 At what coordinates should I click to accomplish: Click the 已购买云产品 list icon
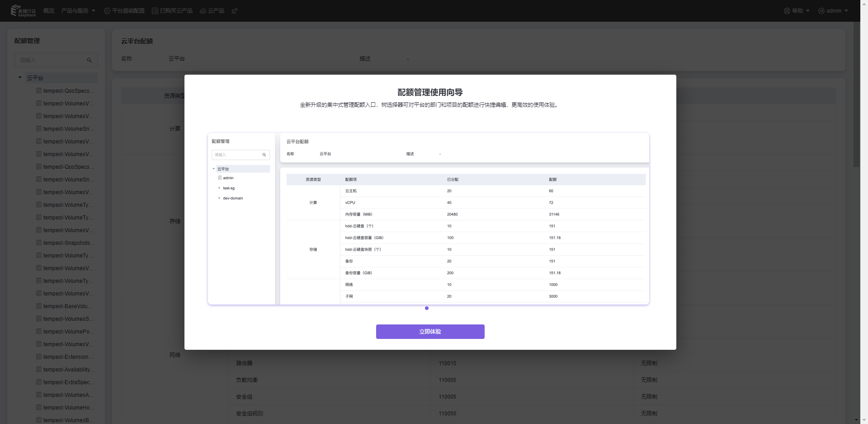(155, 11)
